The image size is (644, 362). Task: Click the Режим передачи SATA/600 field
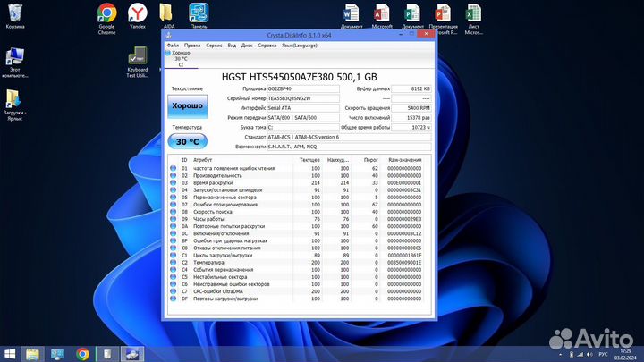pyautogui.click(x=303, y=118)
